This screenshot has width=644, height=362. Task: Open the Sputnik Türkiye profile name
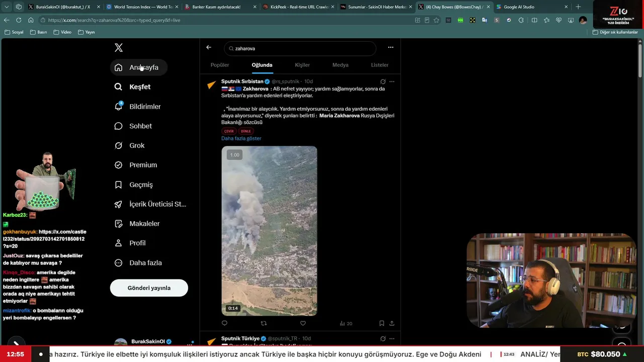point(240,339)
